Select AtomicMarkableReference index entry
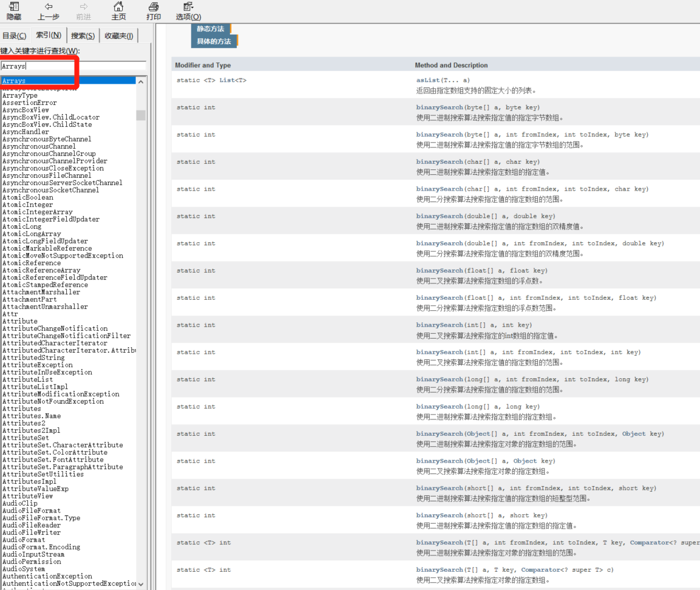Viewport: 700px width, 590px height. [x=47, y=248]
